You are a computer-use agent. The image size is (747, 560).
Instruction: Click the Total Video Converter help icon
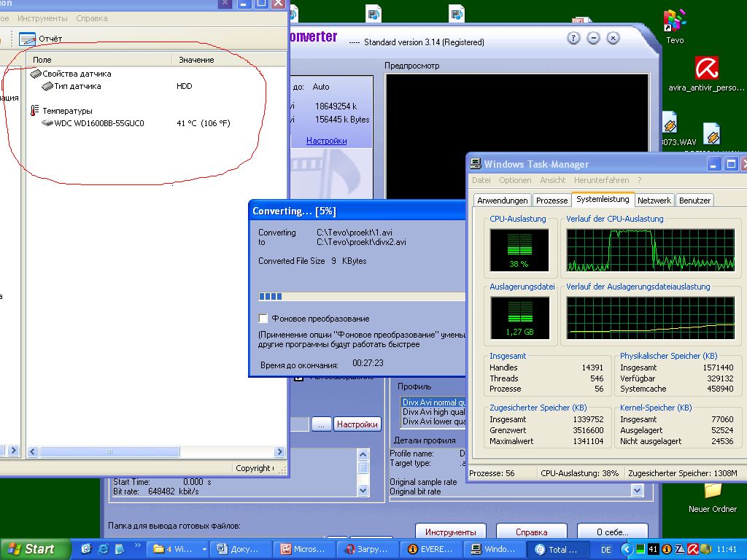tap(574, 38)
